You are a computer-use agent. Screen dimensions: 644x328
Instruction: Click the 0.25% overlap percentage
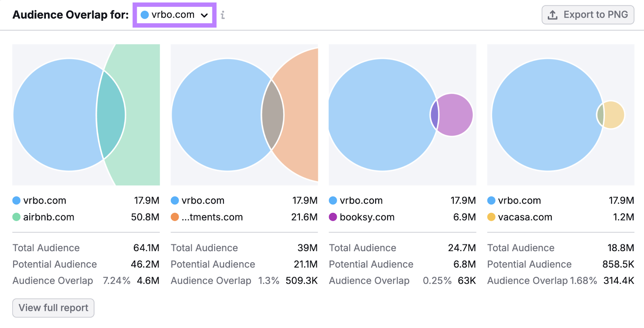[x=437, y=280]
